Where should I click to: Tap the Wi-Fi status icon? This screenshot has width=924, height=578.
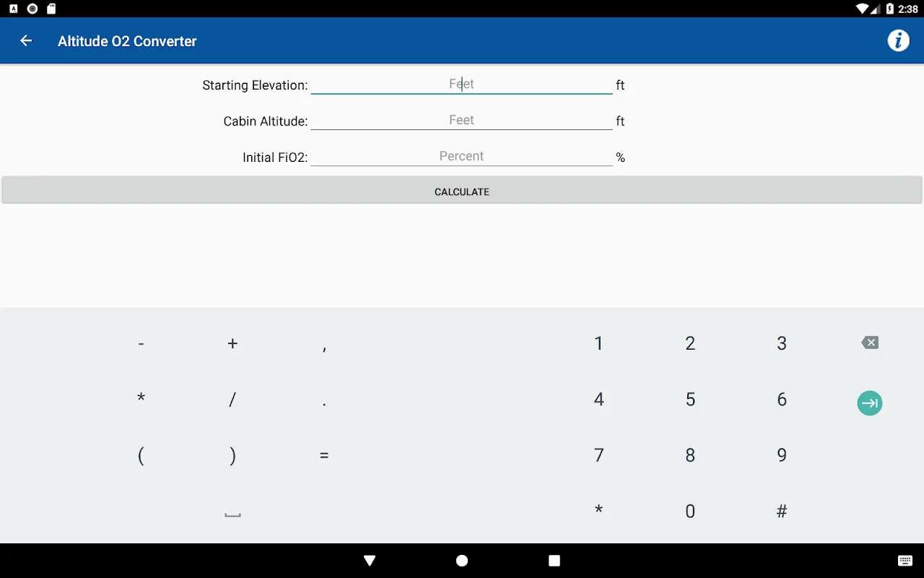(x=862, y=9)
